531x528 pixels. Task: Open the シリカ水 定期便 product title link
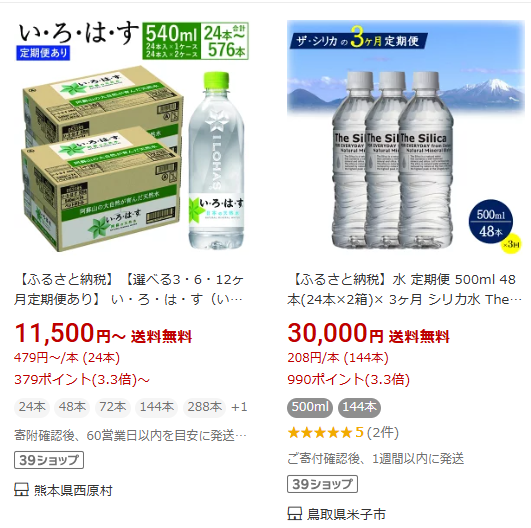click(x=404, y=290)
